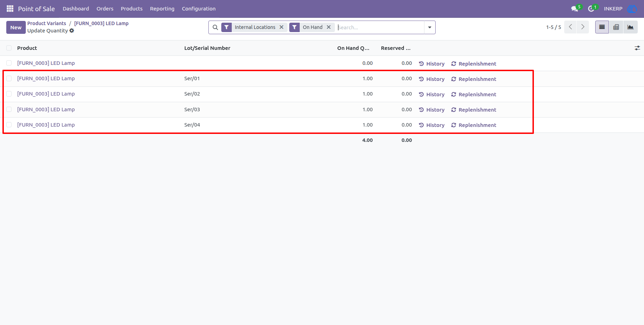Viewport: 644px width, 325px height.
Task: Open History for the row without serial
Action: click(432, 64)
